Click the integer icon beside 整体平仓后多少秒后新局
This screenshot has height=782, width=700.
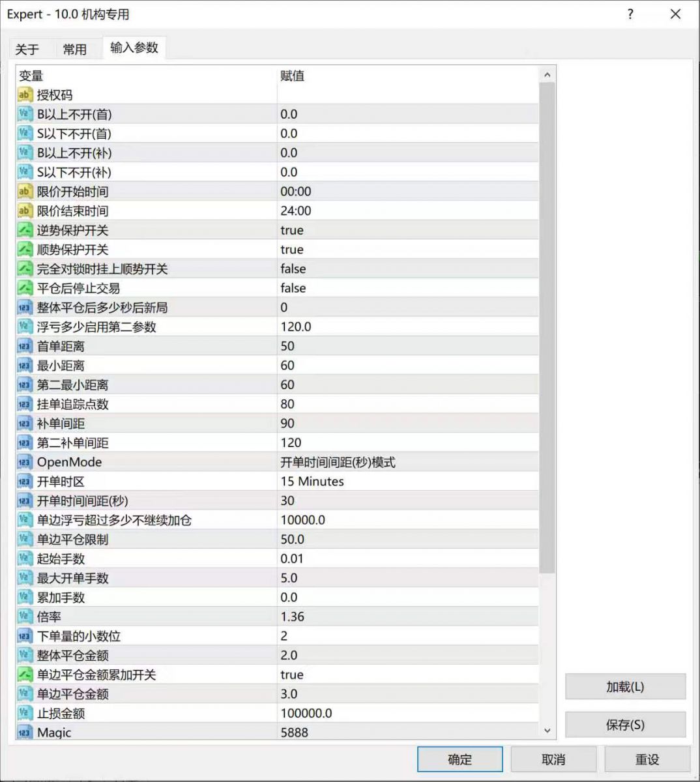coord(24,308)
